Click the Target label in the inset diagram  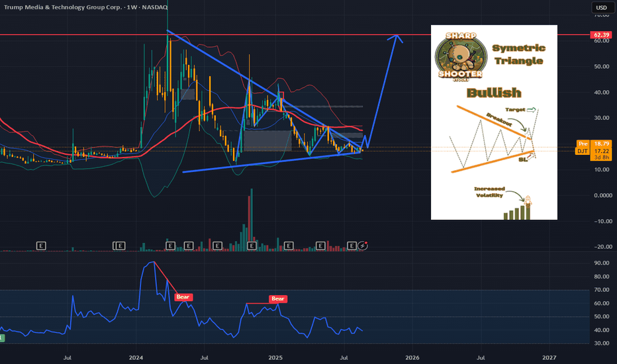(x=515, y=110)
